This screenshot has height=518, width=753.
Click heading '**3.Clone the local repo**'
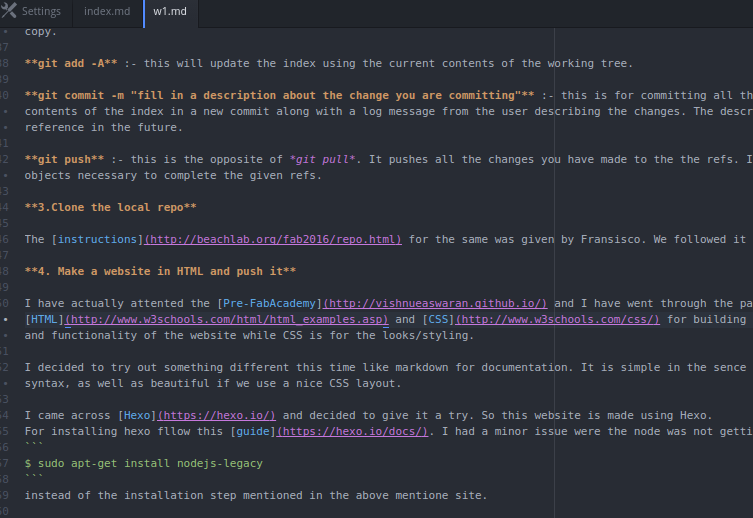(110, 207)
